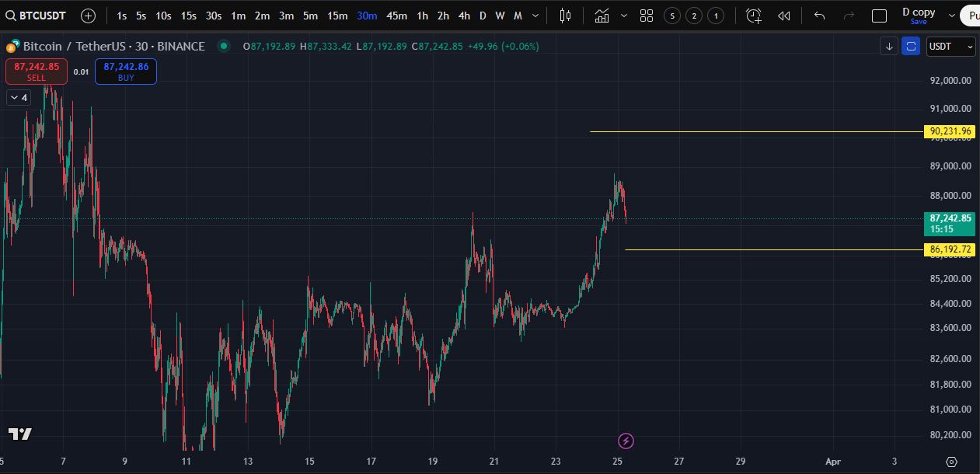Click the red SELL button

tap(36, 71)
